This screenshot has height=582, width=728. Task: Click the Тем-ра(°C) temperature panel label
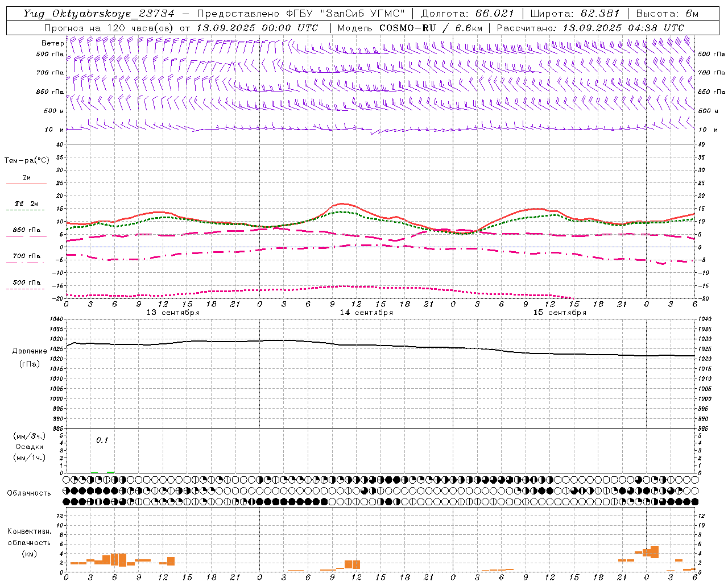click(x=27, y=161)
